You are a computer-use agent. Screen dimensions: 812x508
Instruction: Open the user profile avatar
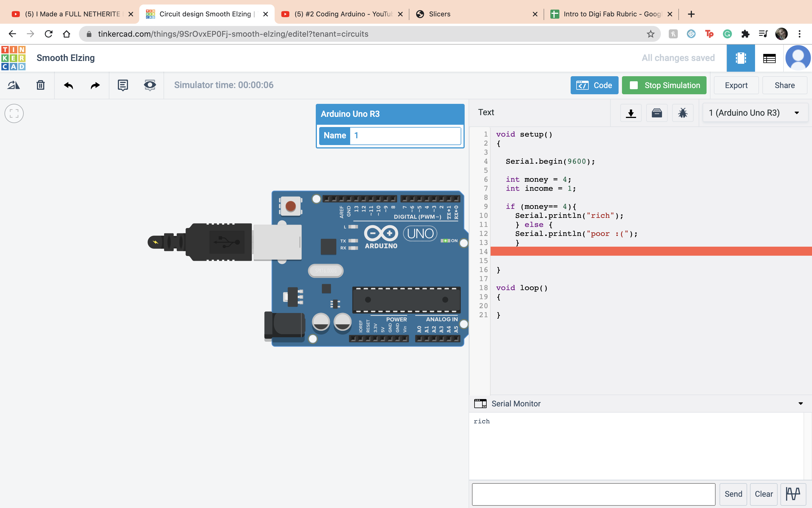point(798,58)
